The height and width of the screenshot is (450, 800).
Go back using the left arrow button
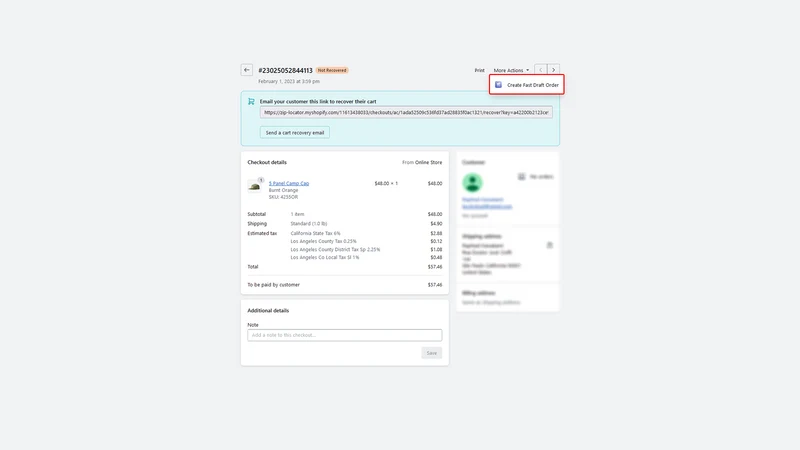[246, 70]
